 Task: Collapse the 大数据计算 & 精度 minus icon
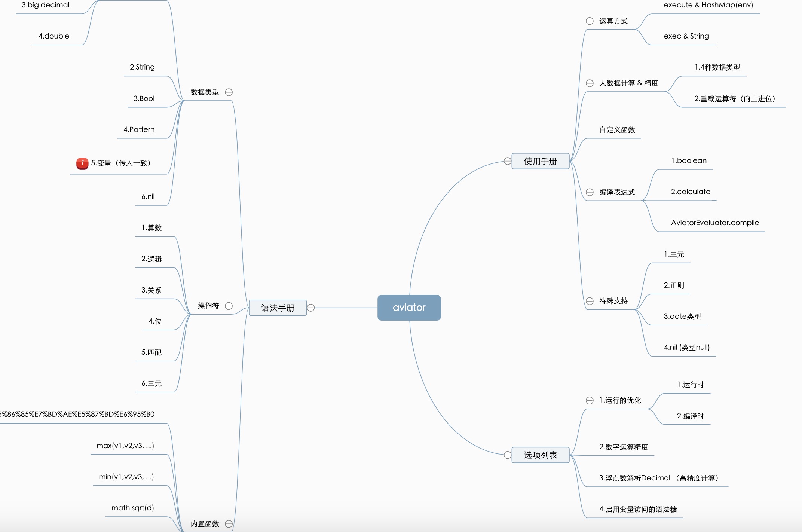click(590, 83)
